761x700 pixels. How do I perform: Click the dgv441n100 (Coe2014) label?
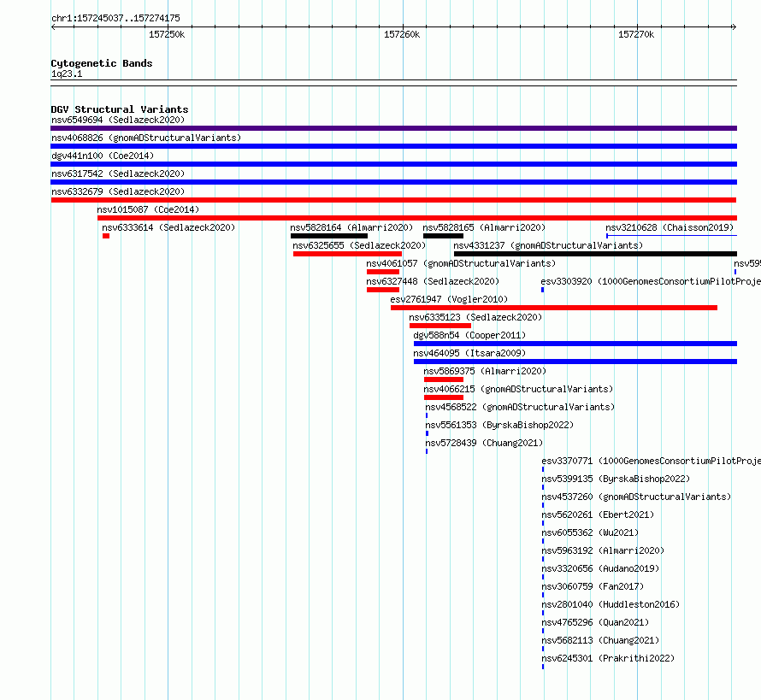pos(103,156)
